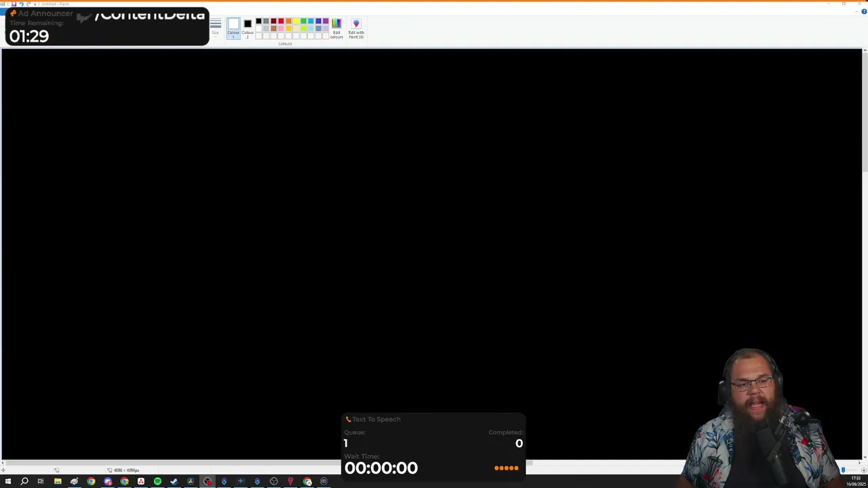Pick orange from the top palette row
Viewport: 868px width, 488px height.
click(x=288, y=21)
